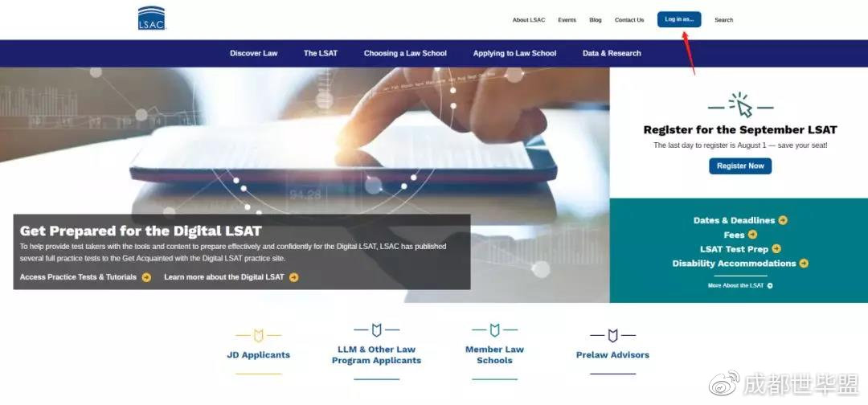Click the Get Prepared for the Digital LSAT heading
Image resolution: width=868 pixels, height=405 pixels.
141,231
